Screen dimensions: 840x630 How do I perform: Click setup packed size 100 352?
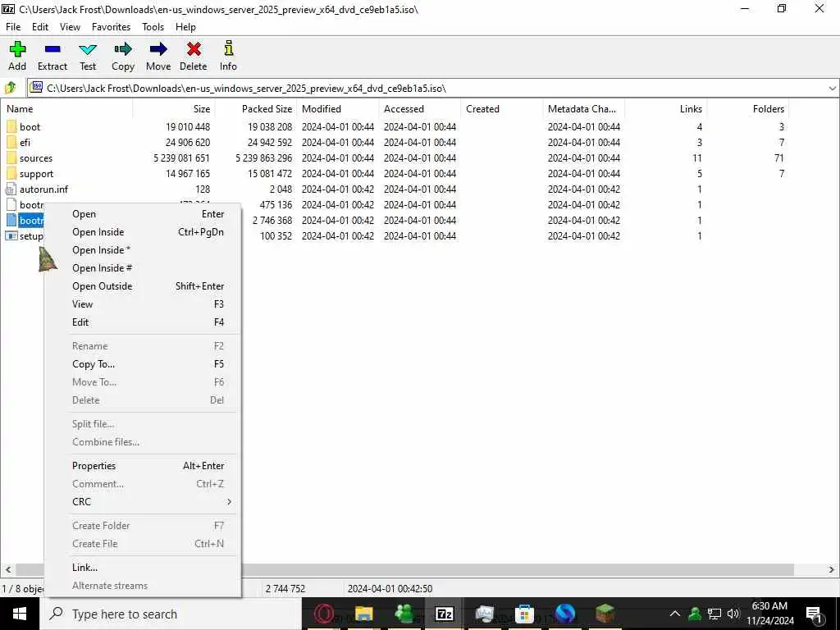coord(276,235)
